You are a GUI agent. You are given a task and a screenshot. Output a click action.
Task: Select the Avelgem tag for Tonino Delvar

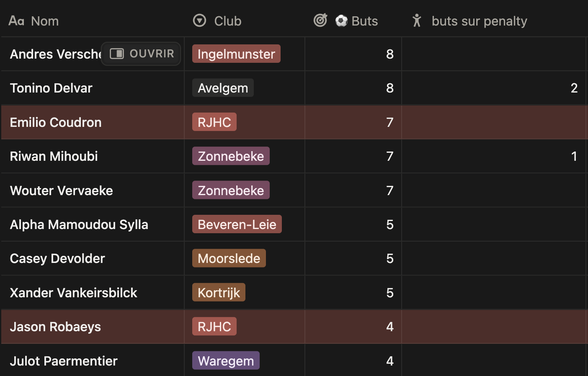coord(223,88)
